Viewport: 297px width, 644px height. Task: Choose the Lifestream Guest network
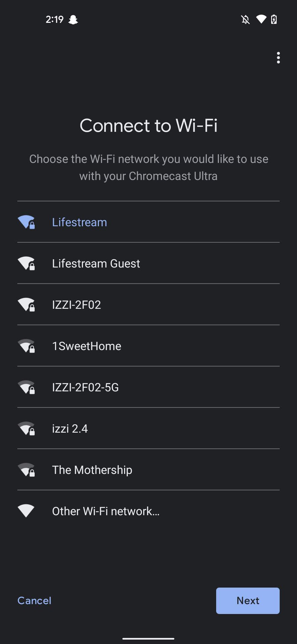(96, 263)
